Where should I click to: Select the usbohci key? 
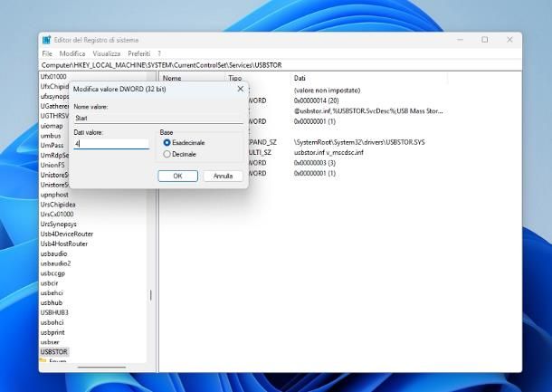[x=52, y=322]
